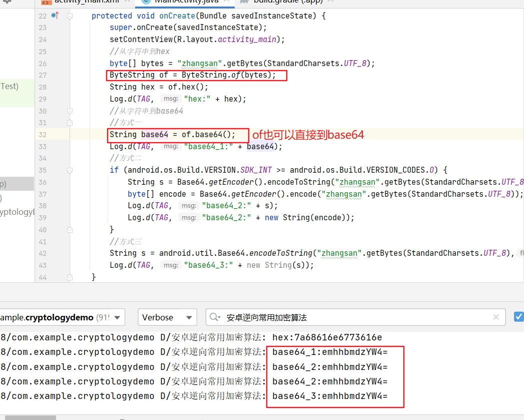Click line number 42 in the gutter

coord(43,253)
